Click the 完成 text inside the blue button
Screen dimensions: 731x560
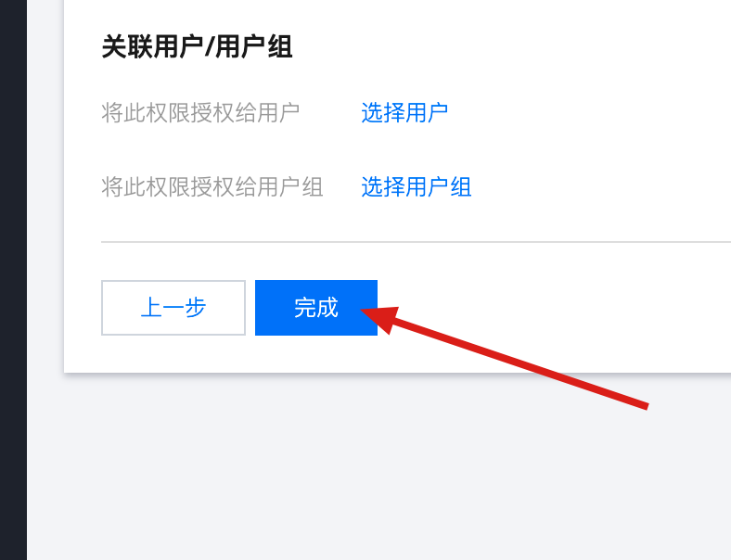click(316, 308)
